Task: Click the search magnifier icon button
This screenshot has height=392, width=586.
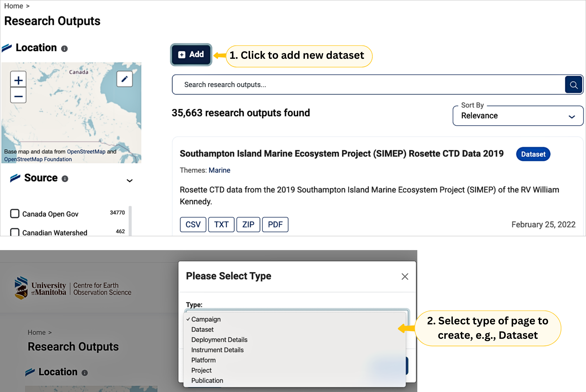Action: 573,85
